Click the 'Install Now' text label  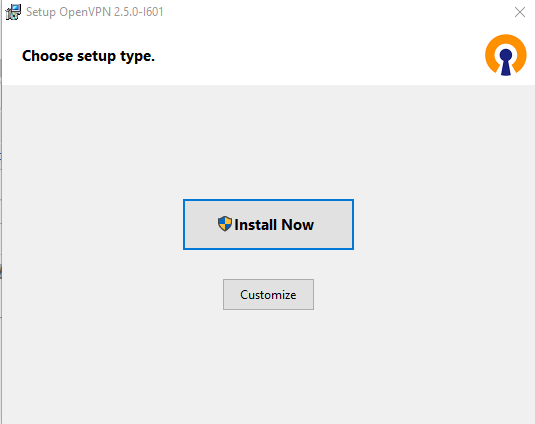274,225
